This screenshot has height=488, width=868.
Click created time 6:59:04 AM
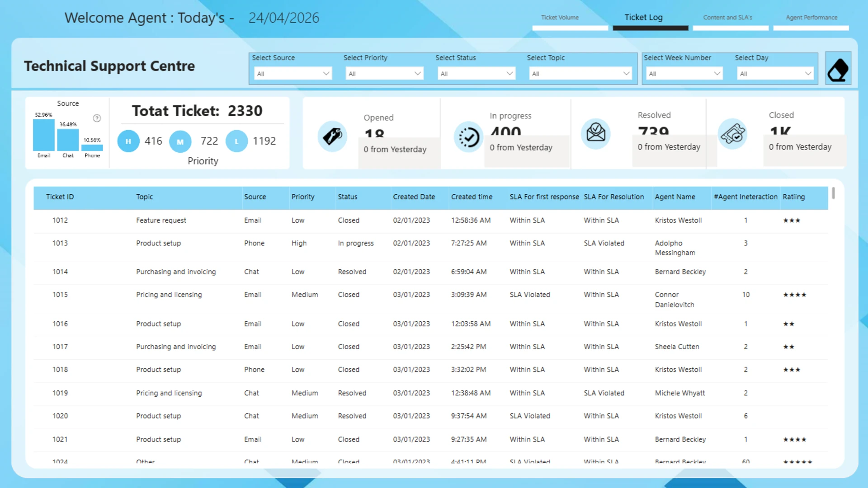pos(469,272)
